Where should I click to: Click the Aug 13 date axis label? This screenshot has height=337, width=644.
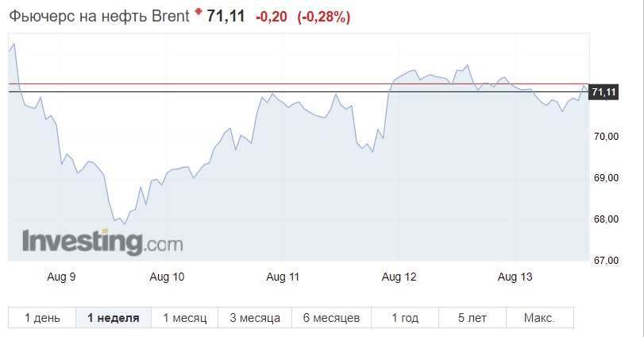pyautogui.click(x=515, y=277)
